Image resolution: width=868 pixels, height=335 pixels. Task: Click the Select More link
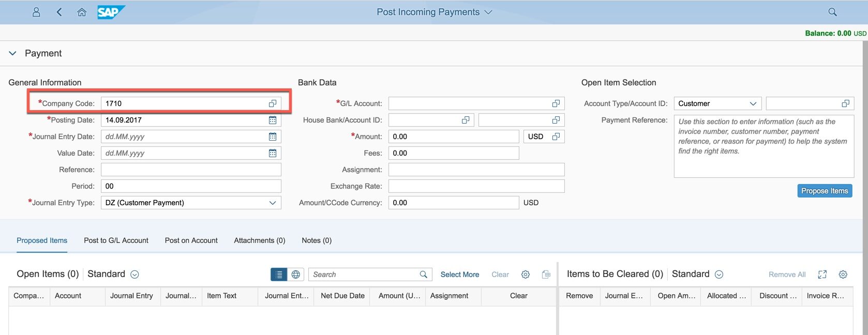pos(459,275)
